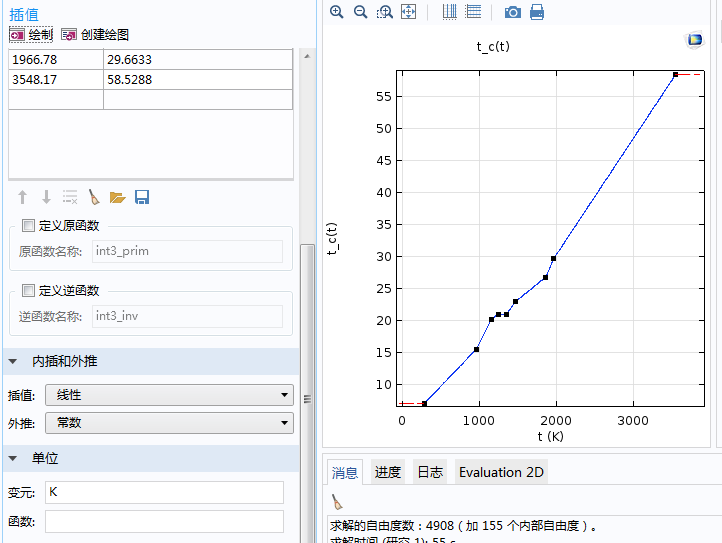Enable the 定义逆函数 checkbox
722x543 pixels.
point(28,291)
